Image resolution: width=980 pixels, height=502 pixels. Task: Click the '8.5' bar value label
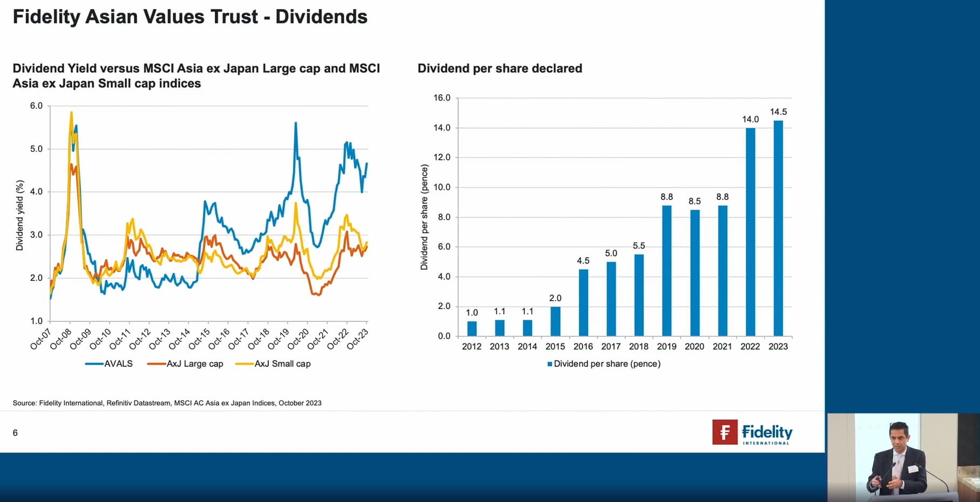[x=695, y=201]
